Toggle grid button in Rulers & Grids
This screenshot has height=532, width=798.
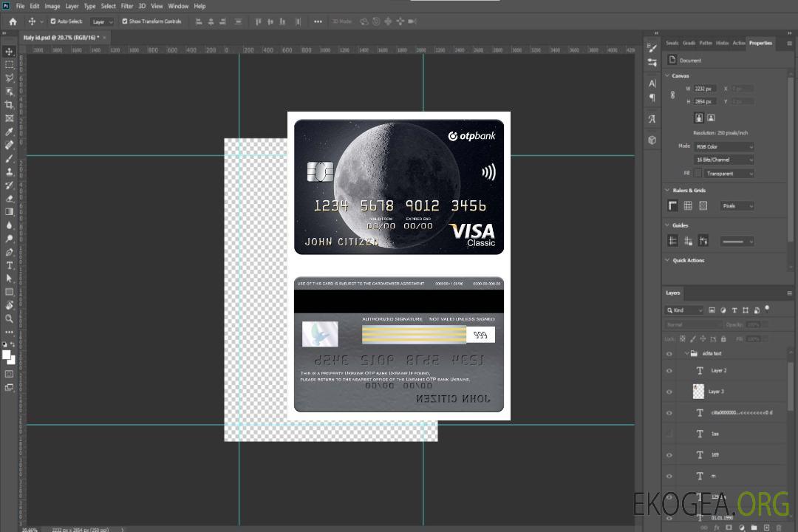tap(688, 205)
